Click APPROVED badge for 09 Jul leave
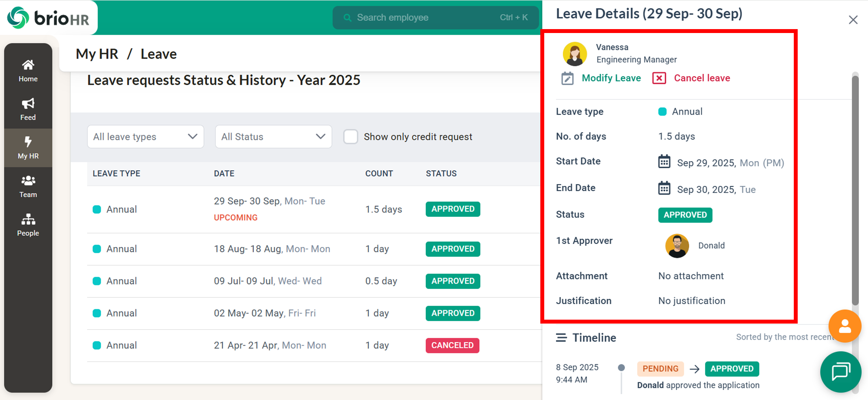The image size is (868, 400). coord(453,281)
